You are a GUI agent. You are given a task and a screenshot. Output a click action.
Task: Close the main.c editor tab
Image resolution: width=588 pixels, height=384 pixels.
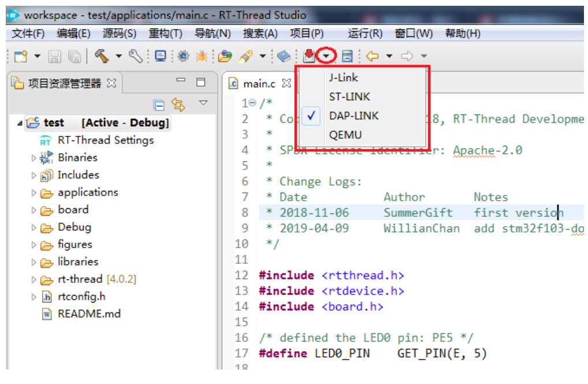pos(286,83)
